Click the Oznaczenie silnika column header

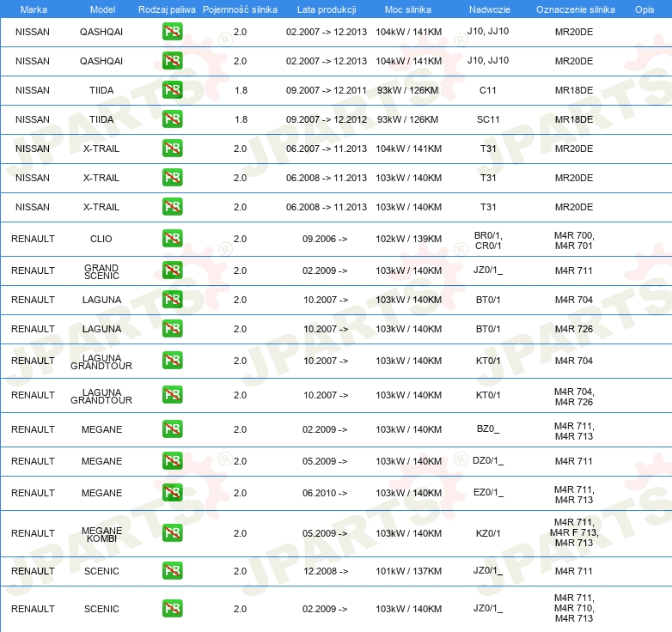[x=575, y=9]
